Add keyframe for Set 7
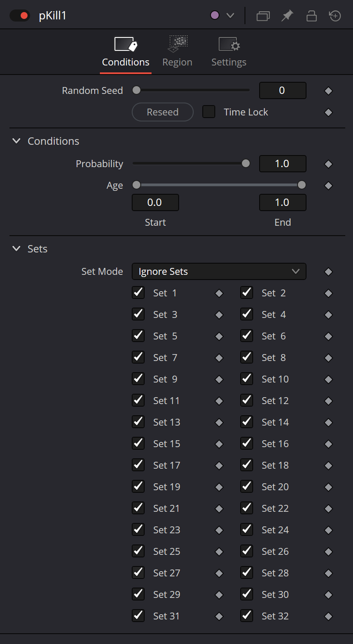 pyautogui.click(x=219, y=358)
